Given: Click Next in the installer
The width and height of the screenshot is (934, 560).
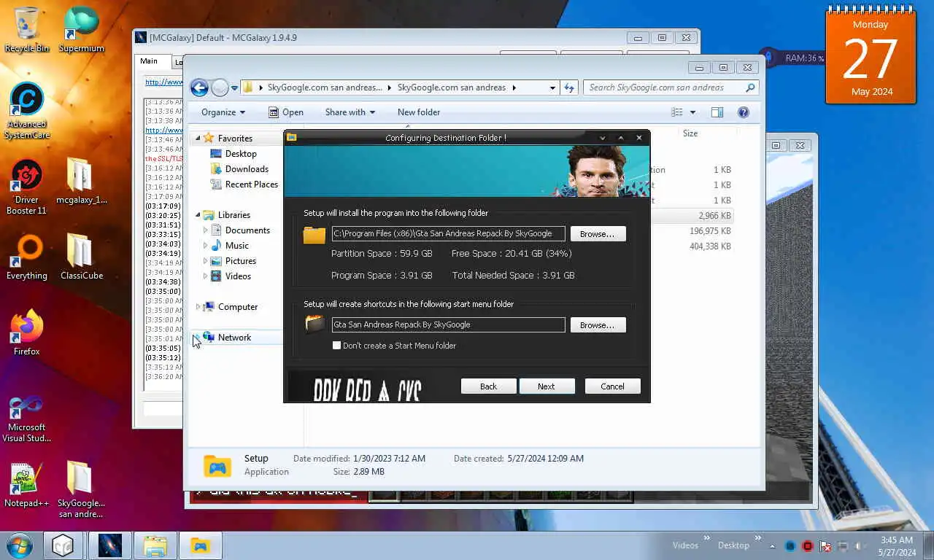Looking at the screenshot, I should [547, 386].
